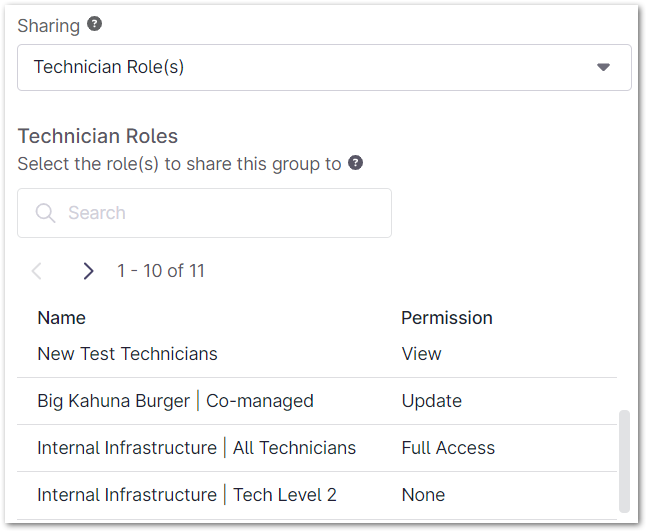Select Big Kahuna Burger Co-managed role

pyautogui.click(x=175, y=401)
